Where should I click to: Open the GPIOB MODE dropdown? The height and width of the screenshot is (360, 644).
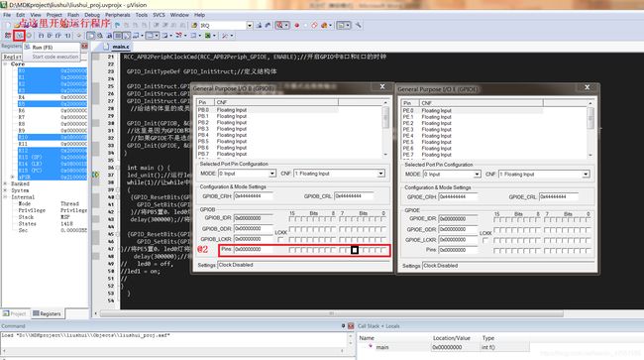pyautogui.click(x=271, y=174)
